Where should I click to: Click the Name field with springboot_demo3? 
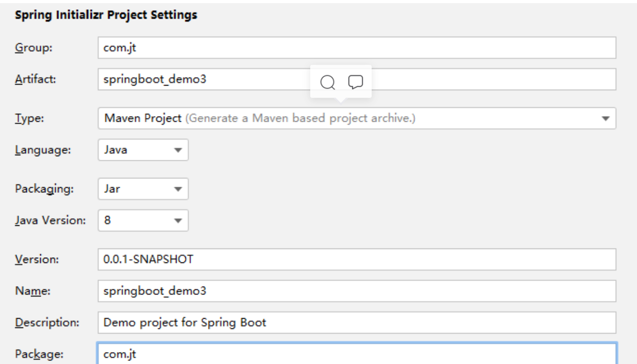pos(357,291)
